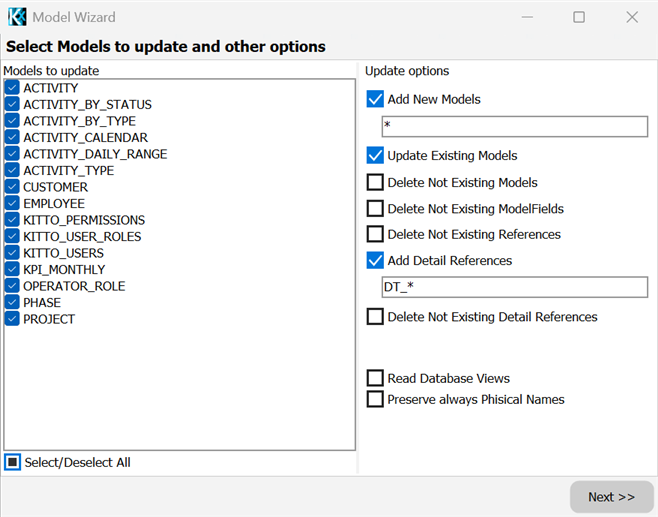Toggle the Select/Deselect All checkbox
This screenshot has width=658, height=517.
(x=13, y=462)
